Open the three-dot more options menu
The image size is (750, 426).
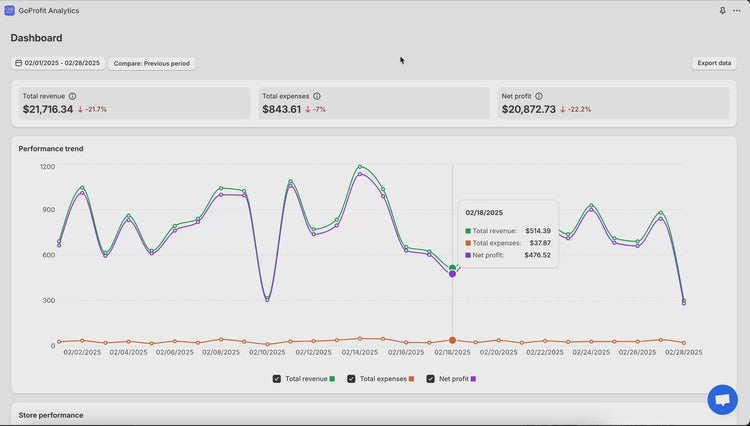[737, 10]
